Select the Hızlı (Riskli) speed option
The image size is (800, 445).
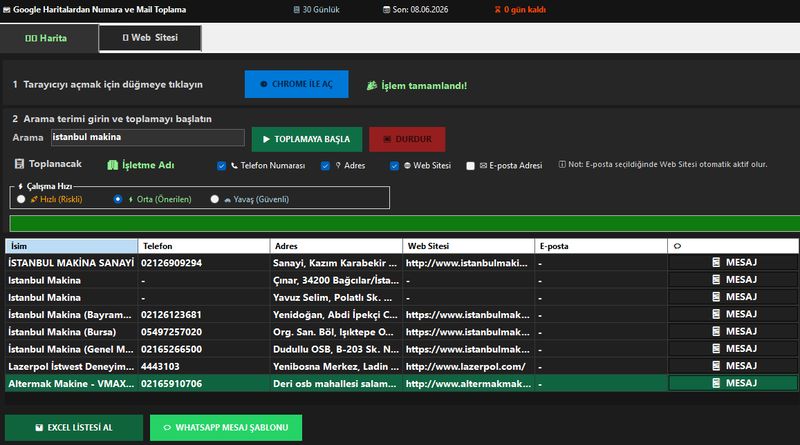(21, 200)
